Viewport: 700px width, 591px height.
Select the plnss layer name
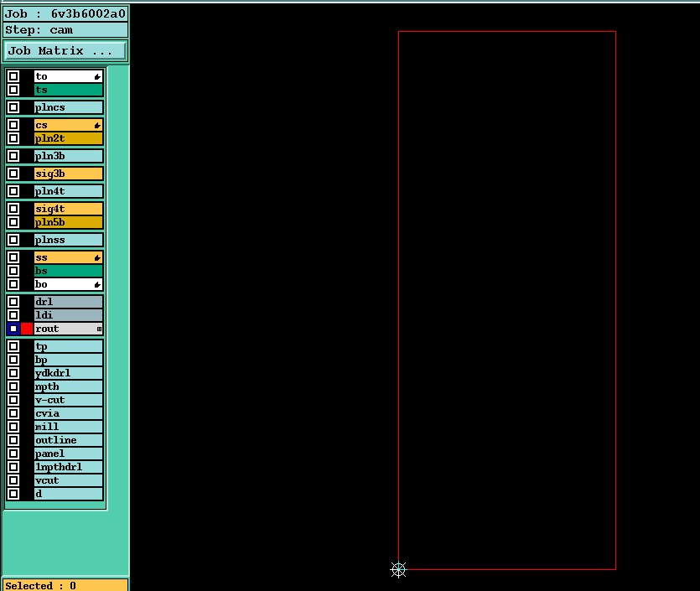coord(69,240)
